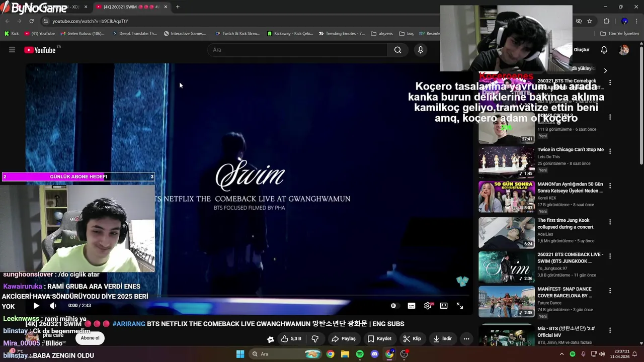
Task: Dislike the video with the thumbs-down button
Action: [x=315, y=339]
